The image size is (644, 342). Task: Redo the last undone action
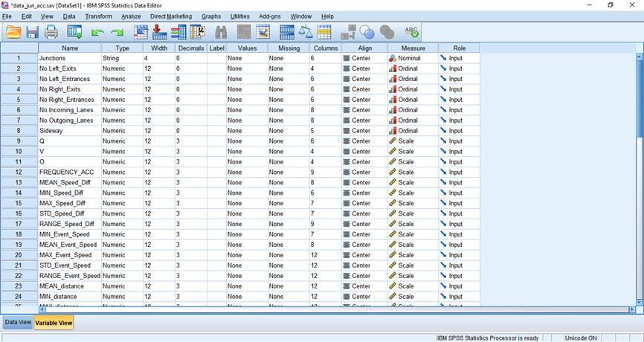117,33
